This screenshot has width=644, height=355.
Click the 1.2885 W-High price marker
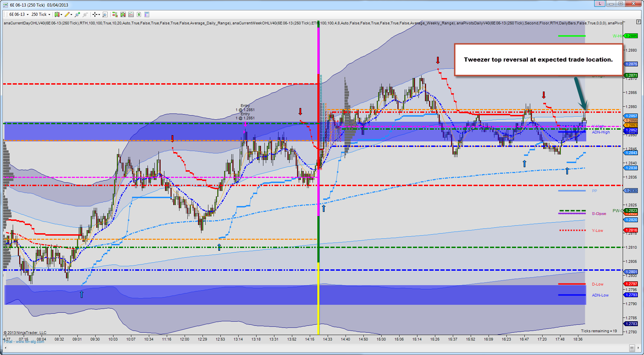coord(631,36)
